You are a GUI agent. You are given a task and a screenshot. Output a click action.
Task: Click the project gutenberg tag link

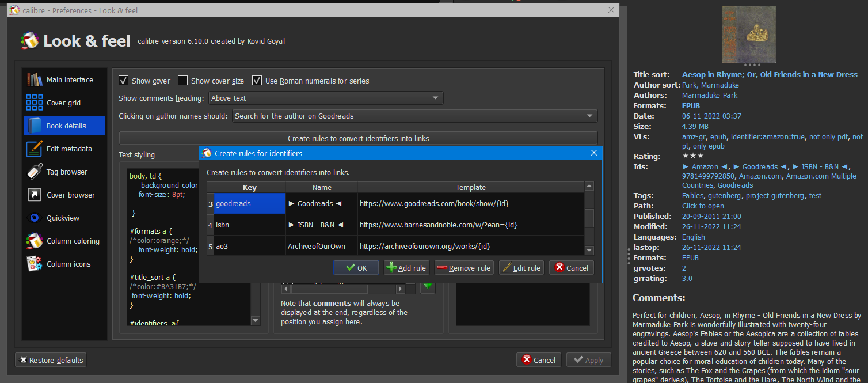(775, 195)
